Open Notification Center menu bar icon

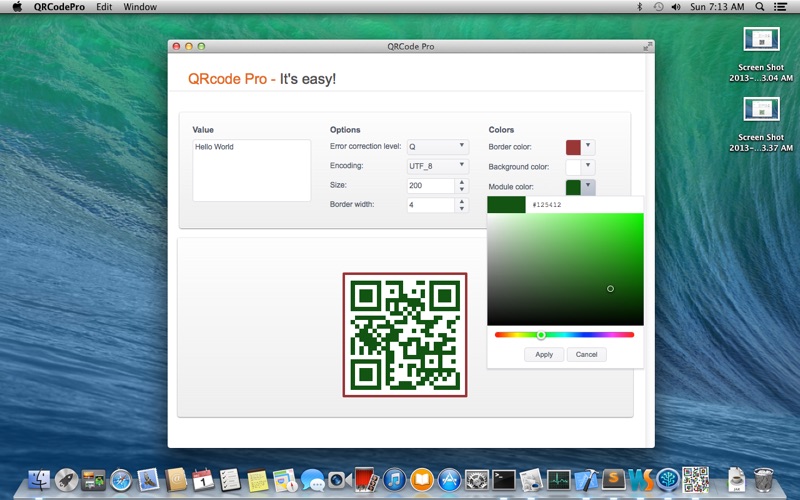pos(780,7)
